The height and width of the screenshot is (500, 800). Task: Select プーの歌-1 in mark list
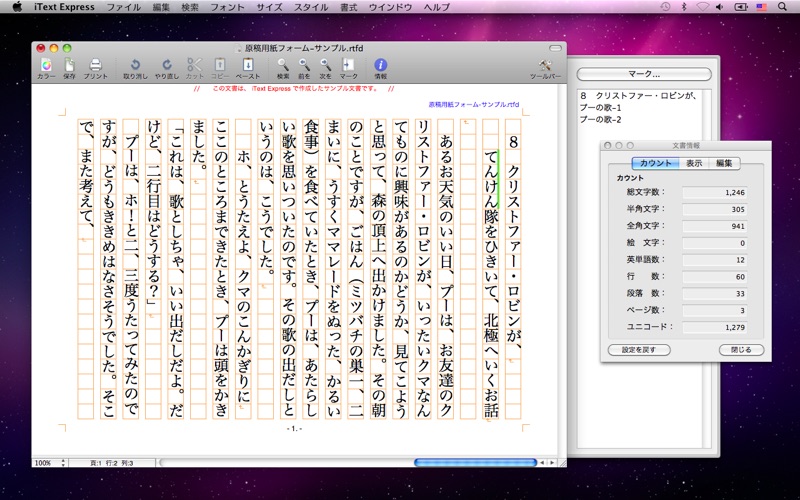point(601,108)
